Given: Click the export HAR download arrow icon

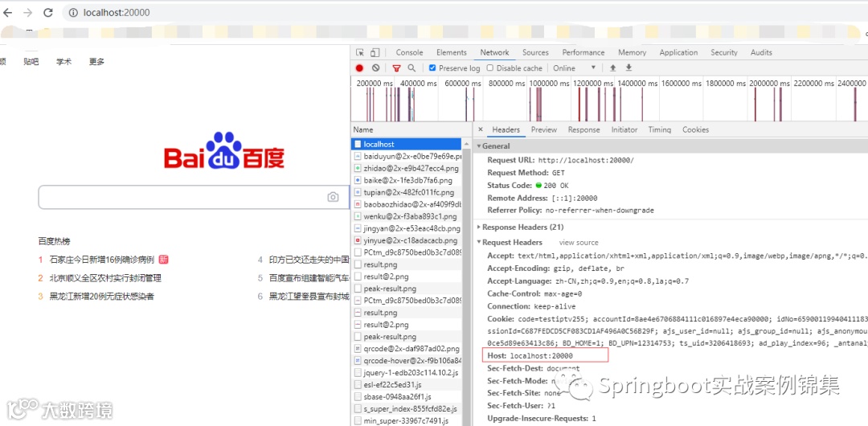Looking at the screenshot, I should 628,68.
